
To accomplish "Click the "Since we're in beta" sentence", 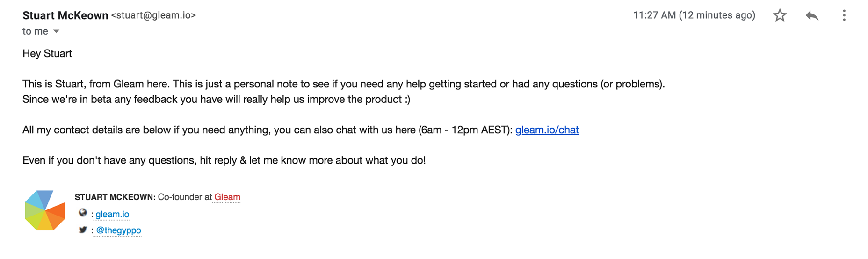I will point(215,99).
